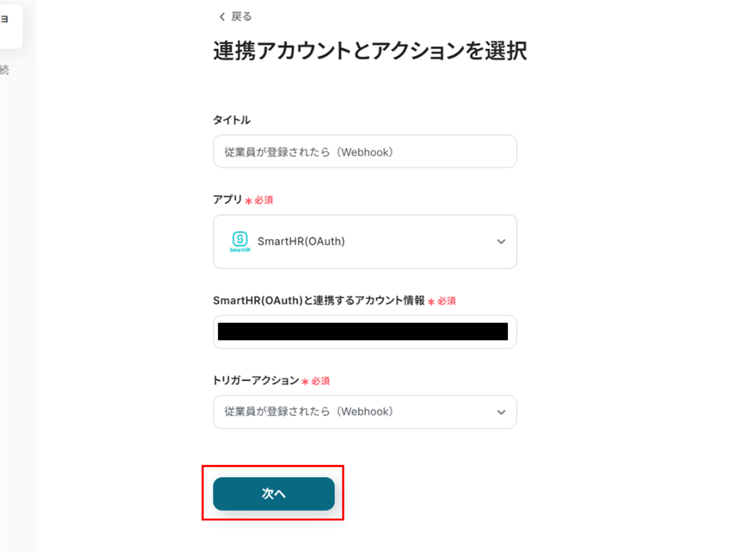Open the 従業員が登録されたら trigger action selector
Screen dimensions: 756x553
click(x=354, y=412)
